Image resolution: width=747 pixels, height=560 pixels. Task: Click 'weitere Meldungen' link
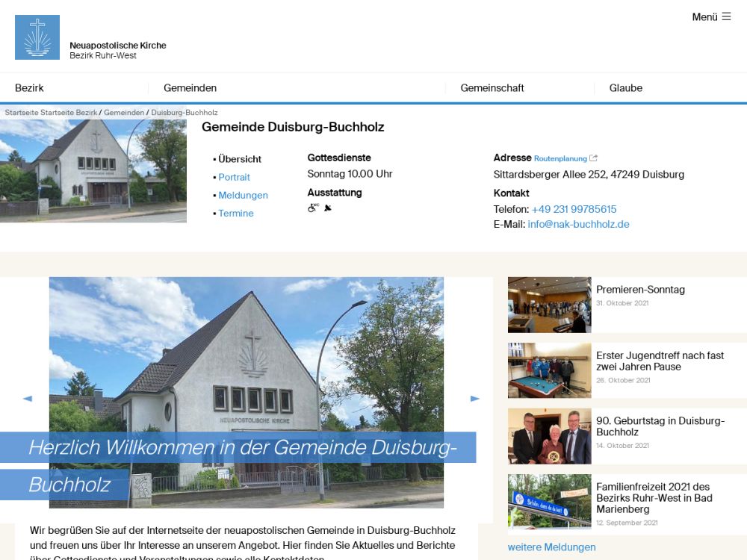[551, 547]
